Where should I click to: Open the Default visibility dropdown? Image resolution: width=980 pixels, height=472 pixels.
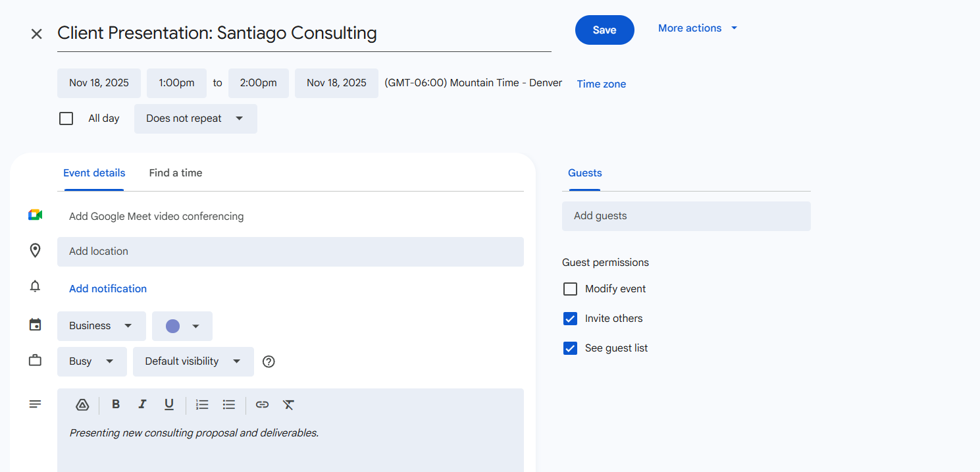pos(193,361)
